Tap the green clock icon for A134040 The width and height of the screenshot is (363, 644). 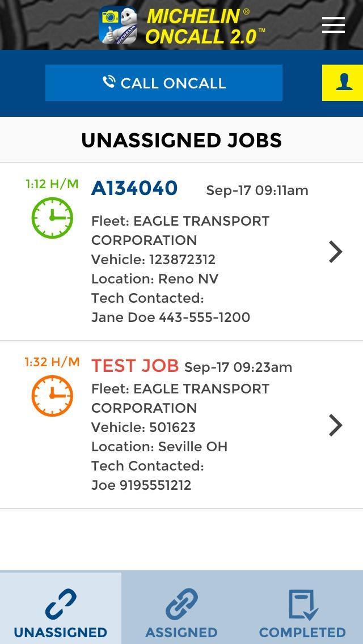click(x=52, y=218)
